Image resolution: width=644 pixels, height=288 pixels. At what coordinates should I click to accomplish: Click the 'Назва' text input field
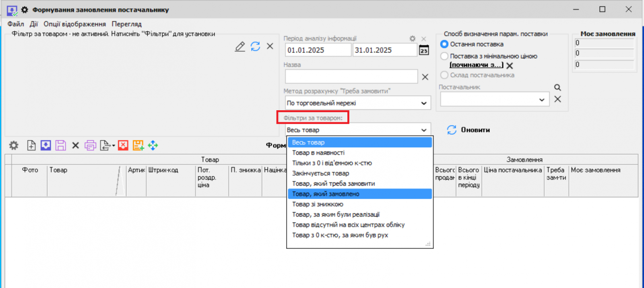[351, 76]
